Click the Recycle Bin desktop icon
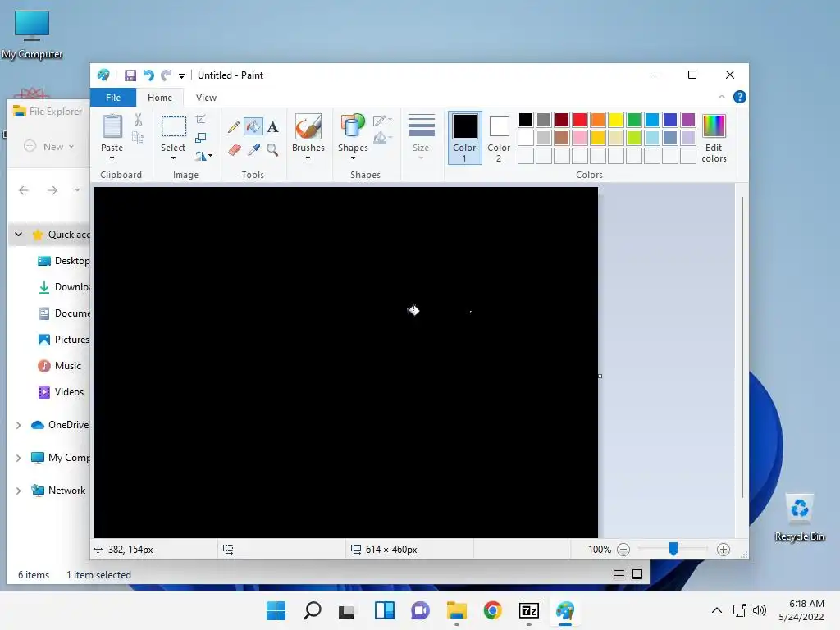 (799, 518)
